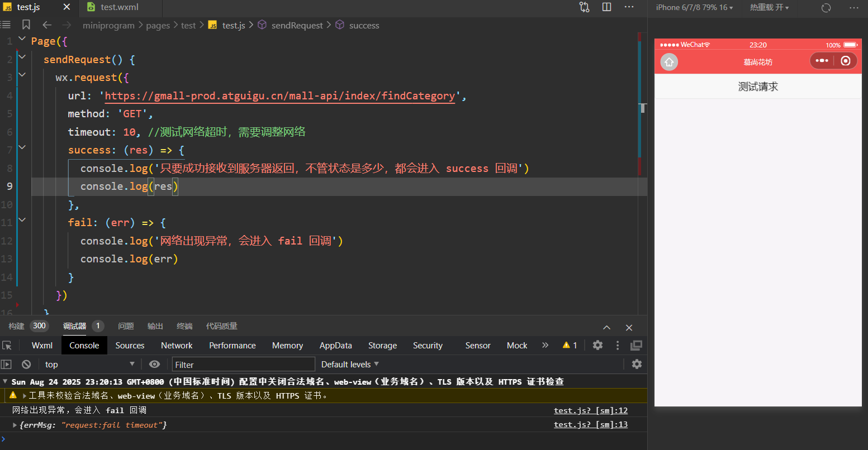
Task: Tap the home icon in the simulator
Action: pyautogui.click(x=669, y=61)
